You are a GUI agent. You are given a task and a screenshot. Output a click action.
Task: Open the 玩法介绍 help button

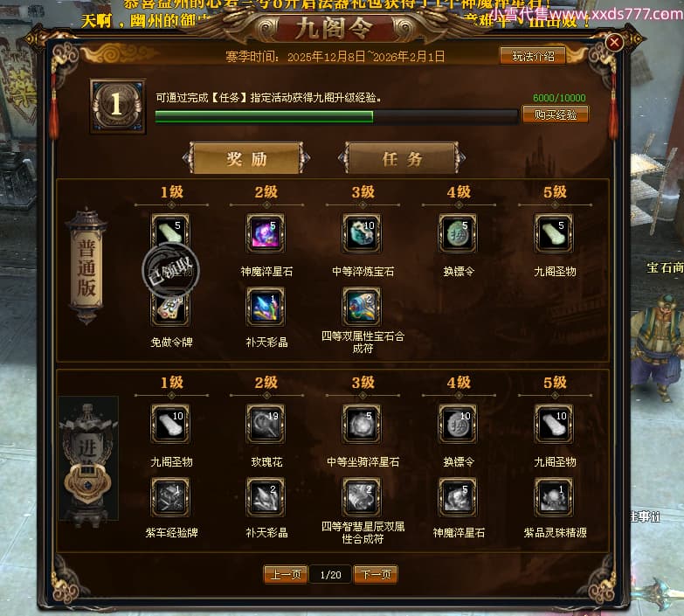533,56
